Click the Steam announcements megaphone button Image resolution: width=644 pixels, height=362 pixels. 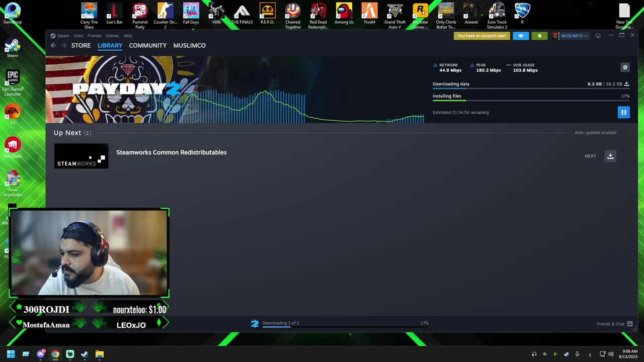coord(521,36)
